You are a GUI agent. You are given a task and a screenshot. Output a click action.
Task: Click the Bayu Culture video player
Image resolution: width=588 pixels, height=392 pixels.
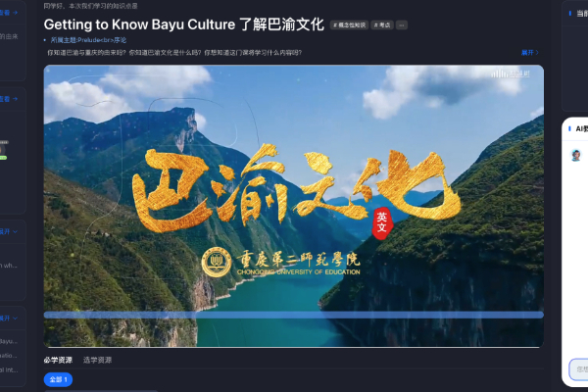[294, 206]
